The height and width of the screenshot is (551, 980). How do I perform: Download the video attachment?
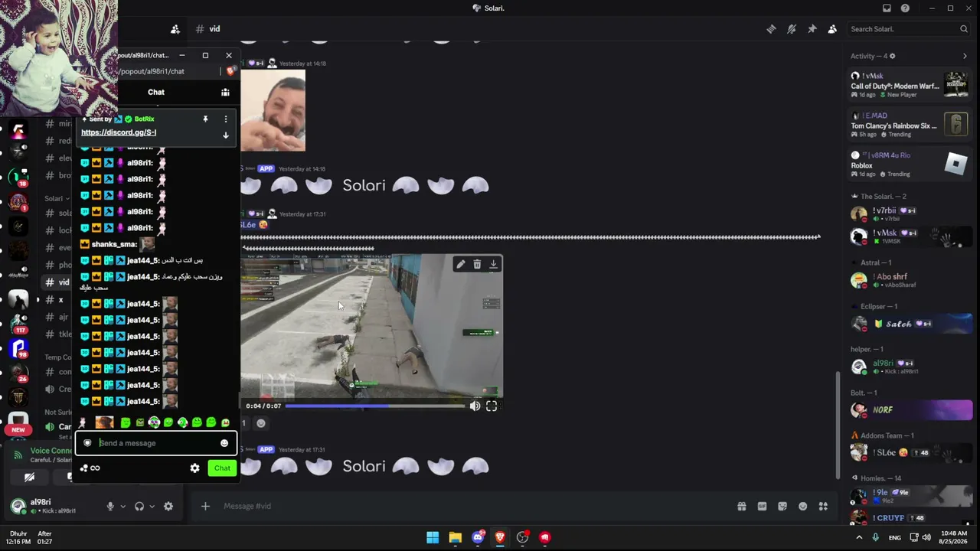(494, 264)
